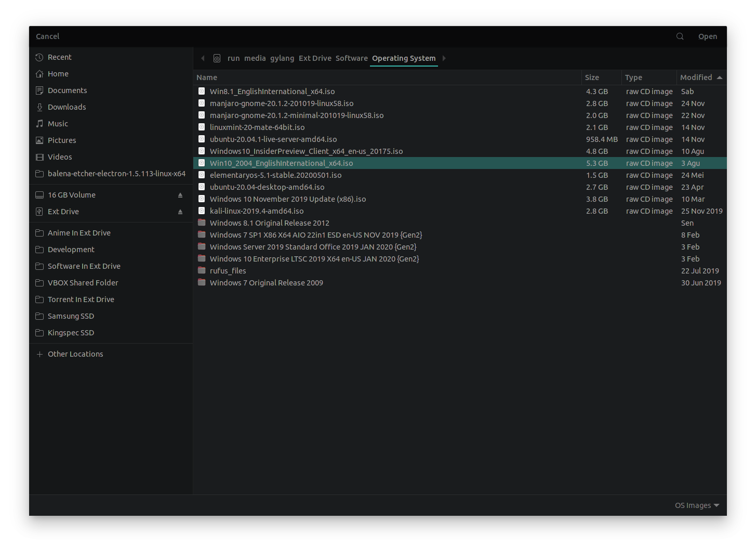Click the Music note icon

[x=39, y=124]
